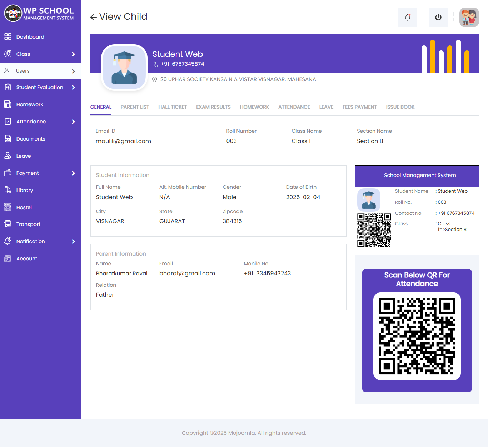Click the parent name Bharatkumar Raval
488x448 pixels.
121,273
